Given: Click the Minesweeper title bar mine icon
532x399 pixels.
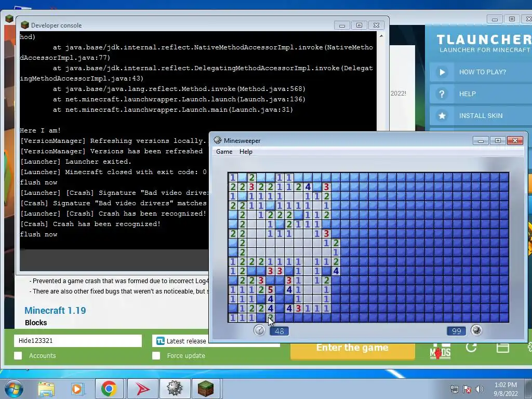Looking at the screenshot, I should tap(218, 140).
